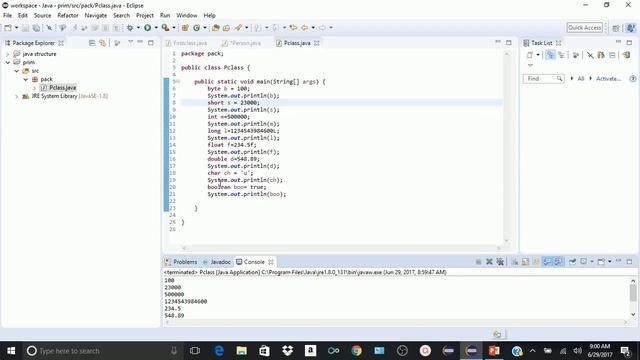Click the green Run button in toolbar

pyautogui.click(x=147, y=28)
